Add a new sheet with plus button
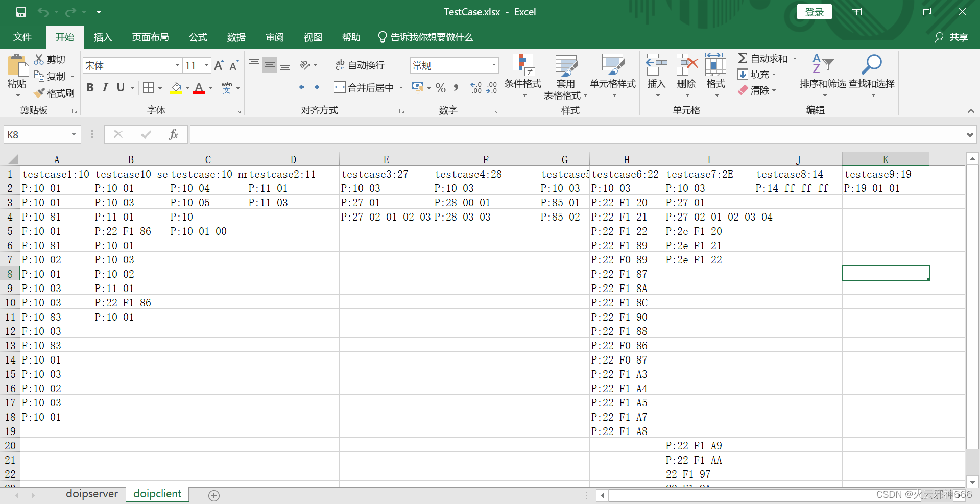Screen dimensions: 980x504 [214, 495]
